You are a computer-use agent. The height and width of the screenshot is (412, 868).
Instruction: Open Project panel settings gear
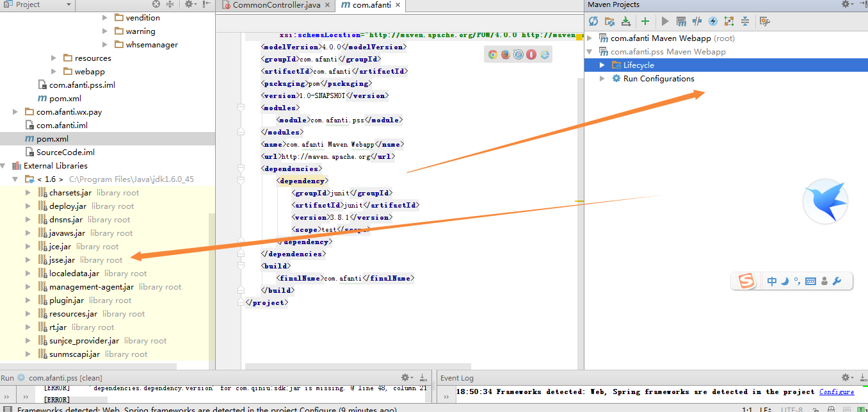[190, 4]
